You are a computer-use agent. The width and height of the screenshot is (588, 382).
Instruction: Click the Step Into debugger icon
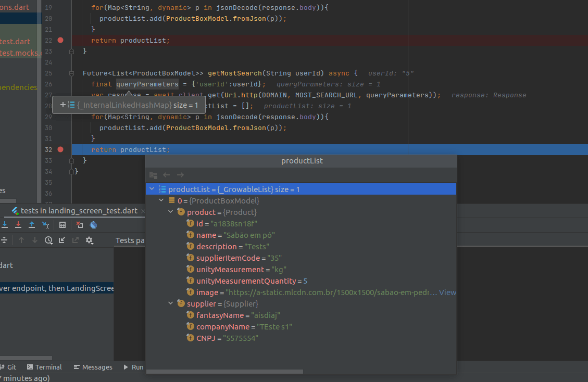click(5, 224)
